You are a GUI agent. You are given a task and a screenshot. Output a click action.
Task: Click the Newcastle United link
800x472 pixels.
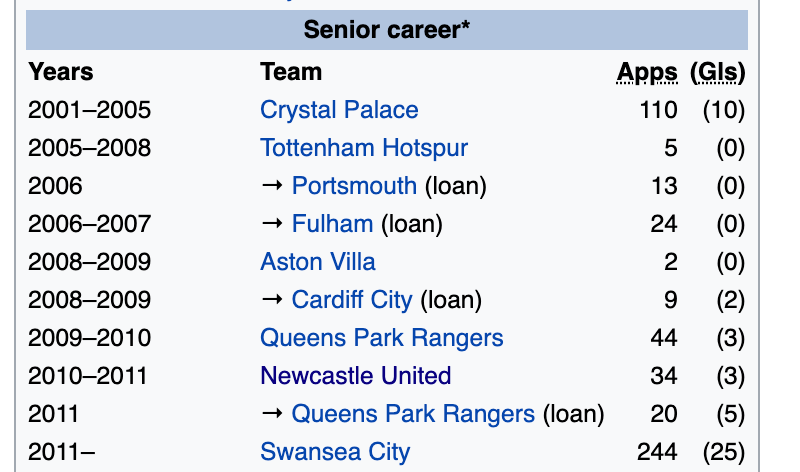pyautogui.click(x=355, y=376)
